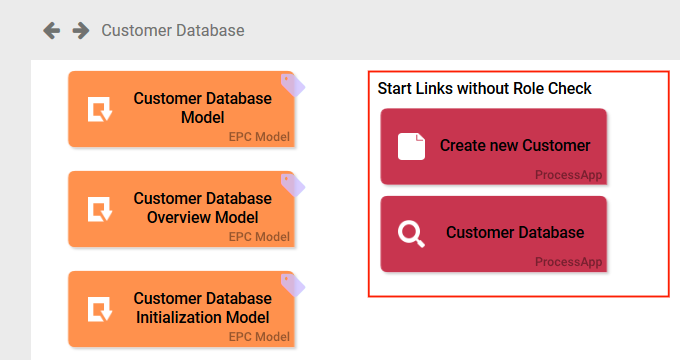Viewport: 680px width, 360px height.
Task: Click EPC Model label under Initialization Model
Action: point(259,337)
